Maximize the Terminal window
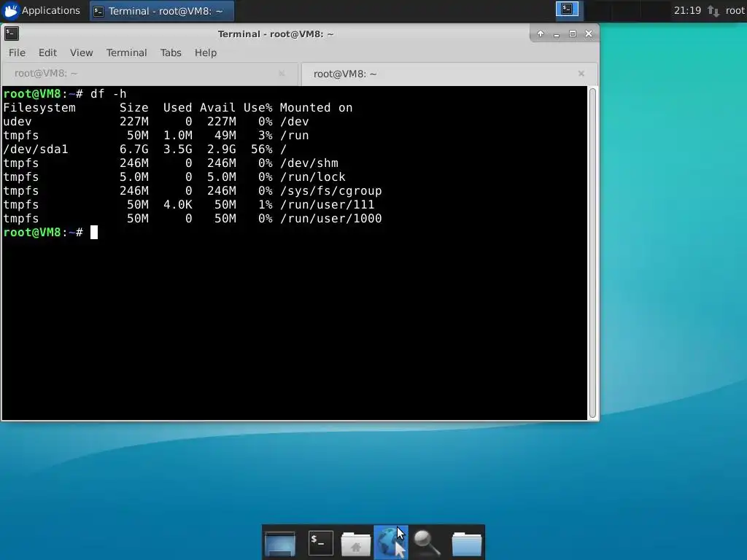Viewport: 747px width, 560px height. (573, 34)
